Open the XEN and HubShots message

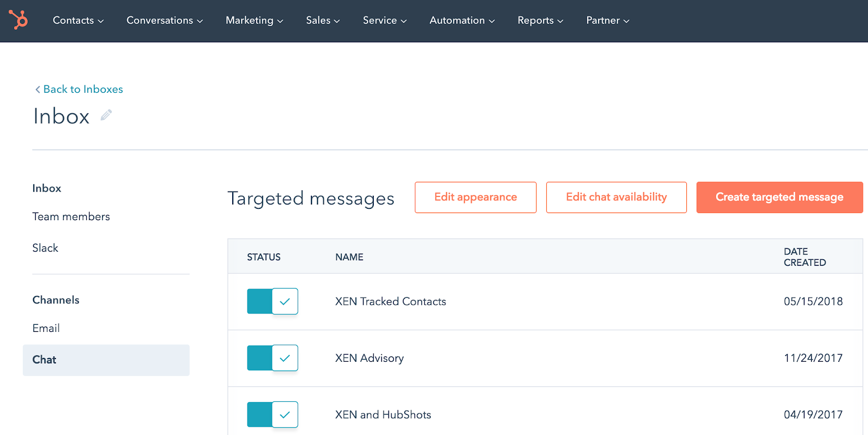[x=383, y=415]
